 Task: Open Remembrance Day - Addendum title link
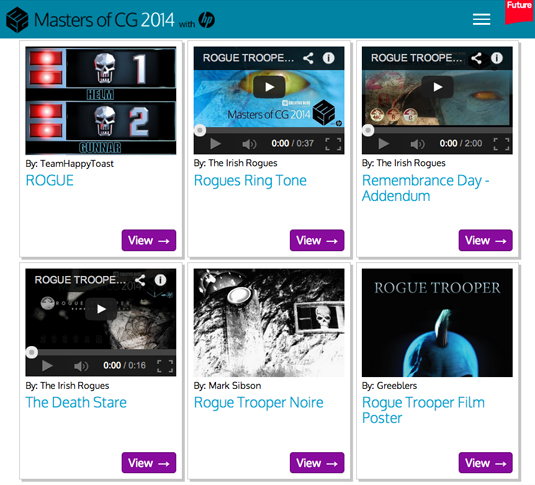(425, 188)
